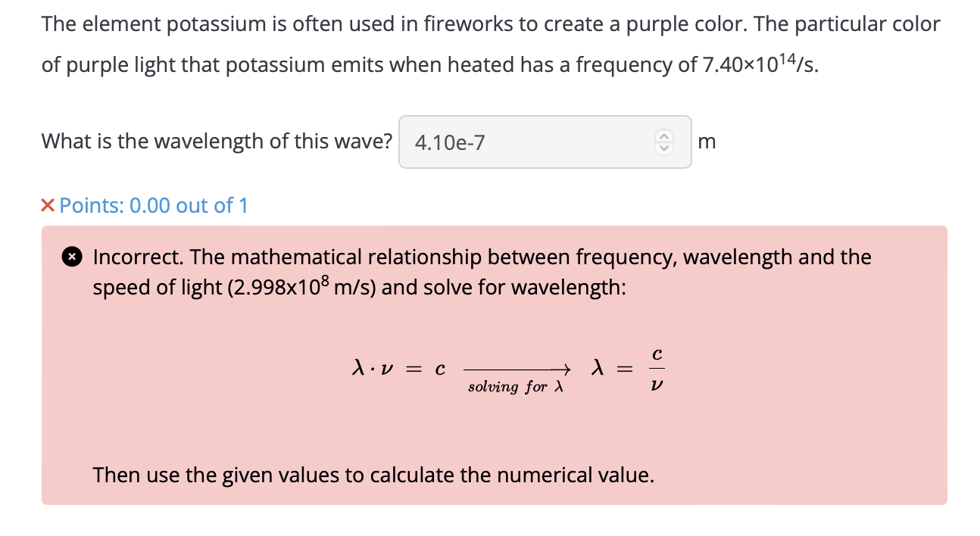The height and width of the screenshot is (536, 980).
Task: Open the numeric stepper control beside the answer
Action: click(x=663, y=142)
